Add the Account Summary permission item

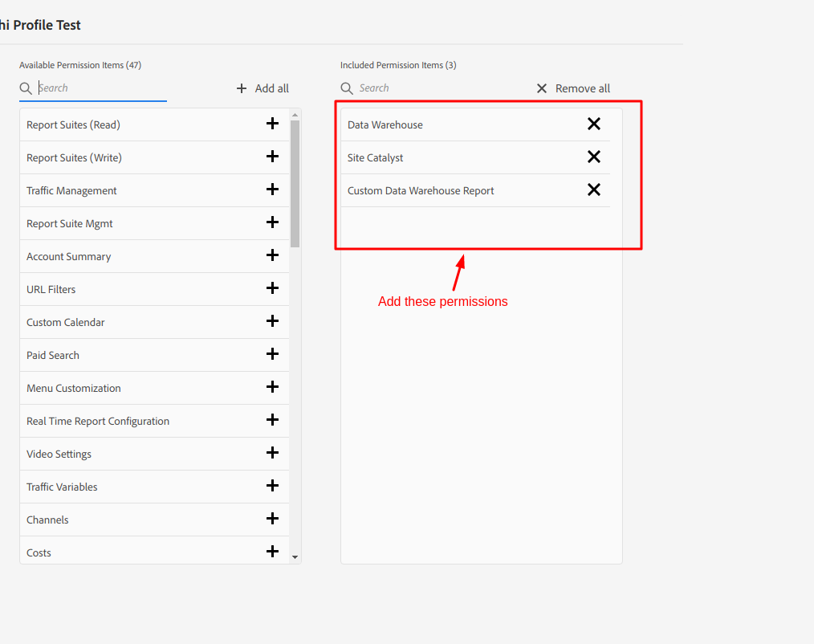(272, 255)
